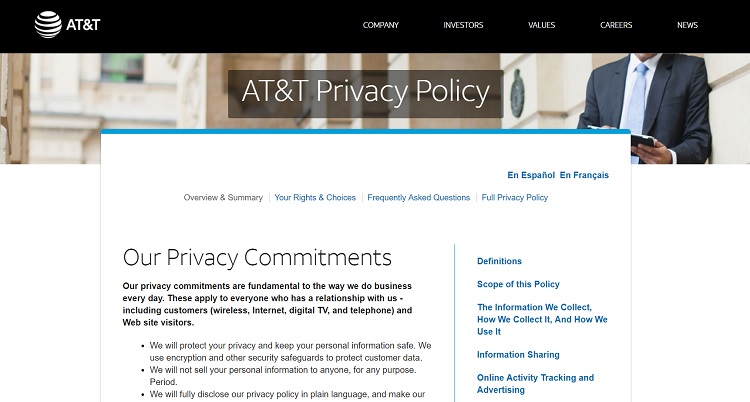
Task: Jump to the Definitions section
Action: [500, 261]
